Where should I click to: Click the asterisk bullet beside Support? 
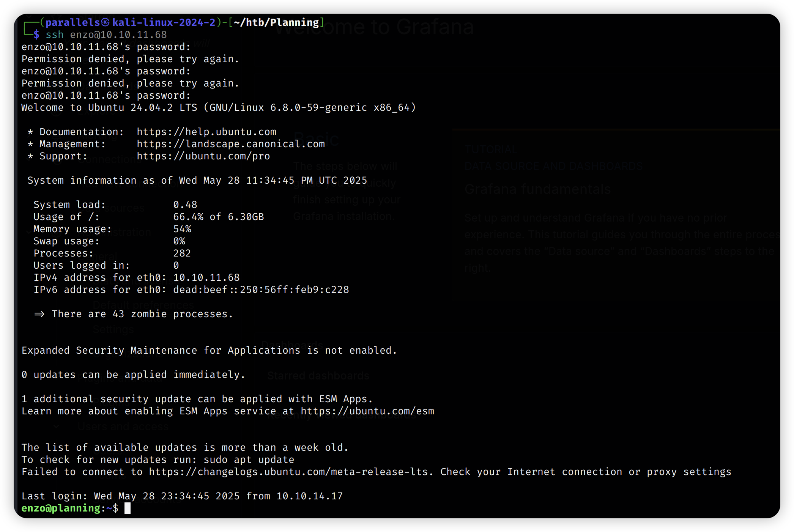click(x=30, y=156)
